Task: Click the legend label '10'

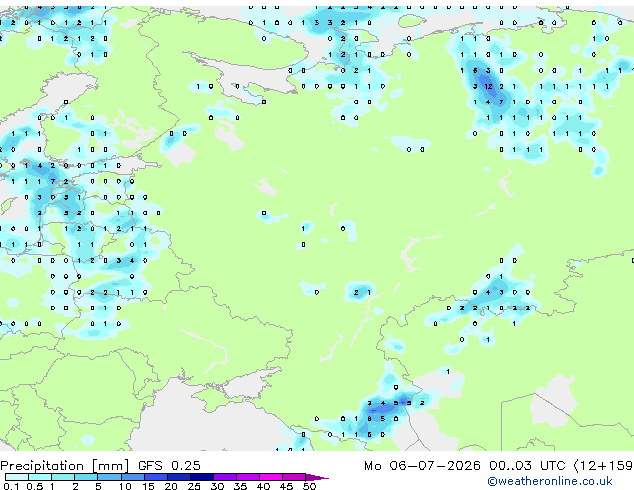Action: [x=125, y=486]
